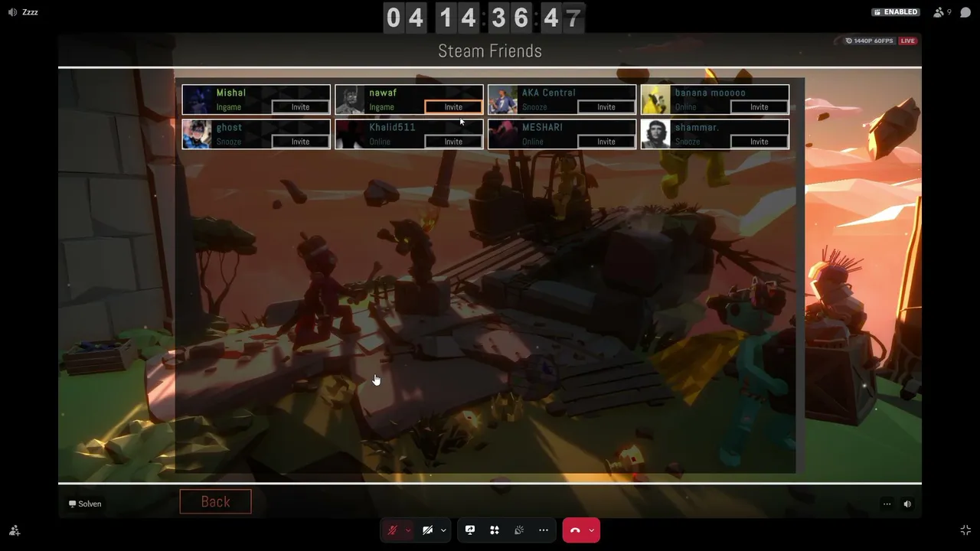The height and width of the screenshot is (551, 980).
Task: Expand the disconnect options arrow
Action: click(x=592, y=530)
